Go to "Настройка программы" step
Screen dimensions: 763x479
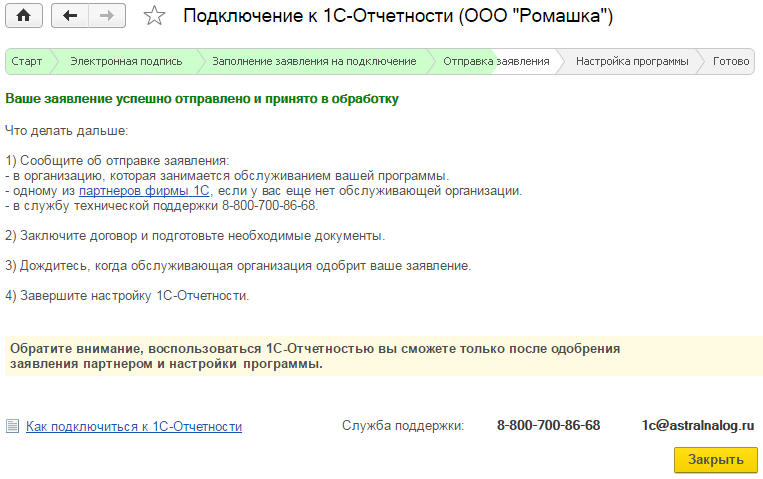point(632,61)
